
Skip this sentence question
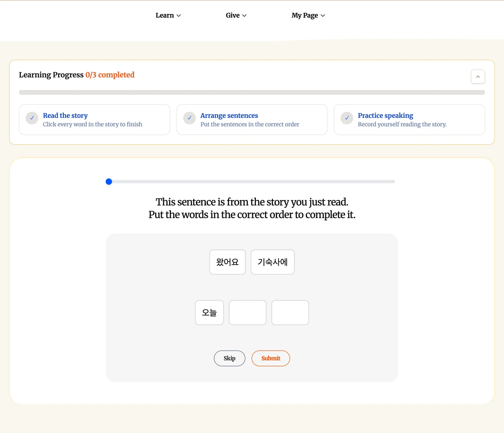[230, 358]
